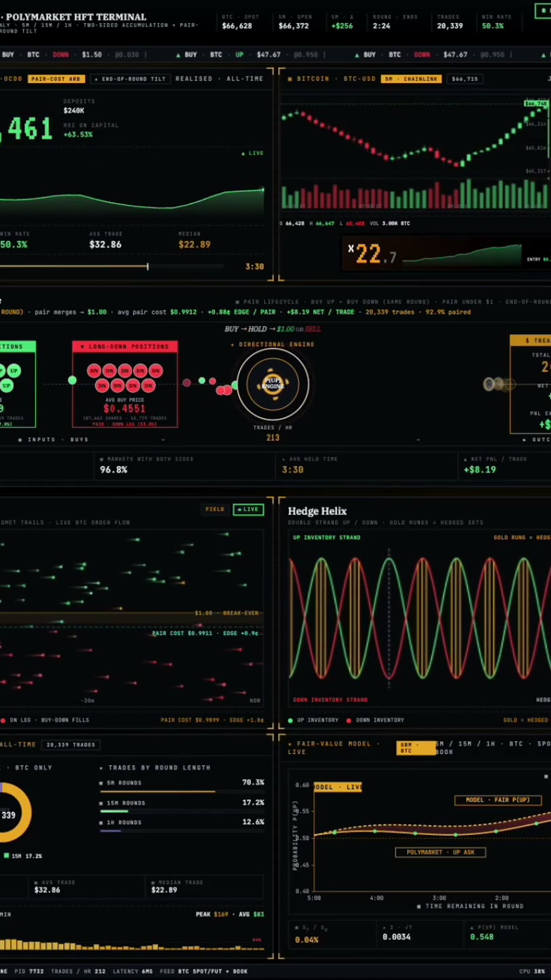Click LATENCY 6MS in status bar

pos(133,971)
